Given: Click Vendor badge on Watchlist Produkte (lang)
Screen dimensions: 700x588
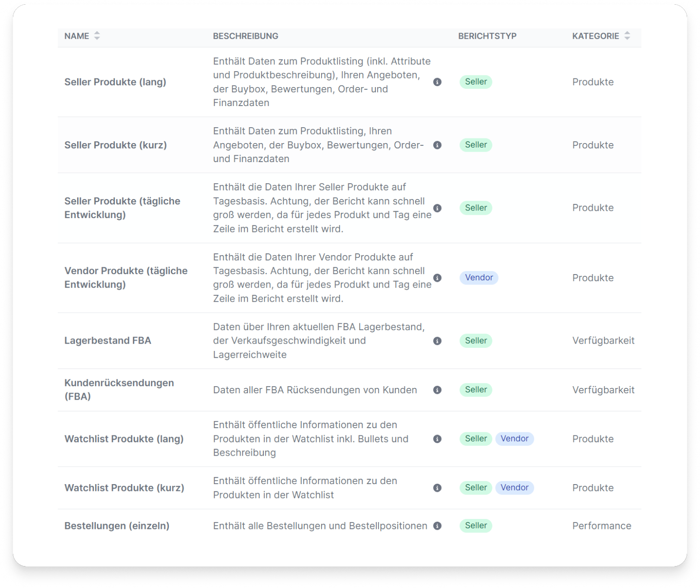Looking at the screenshot, I should coord(515,438).
